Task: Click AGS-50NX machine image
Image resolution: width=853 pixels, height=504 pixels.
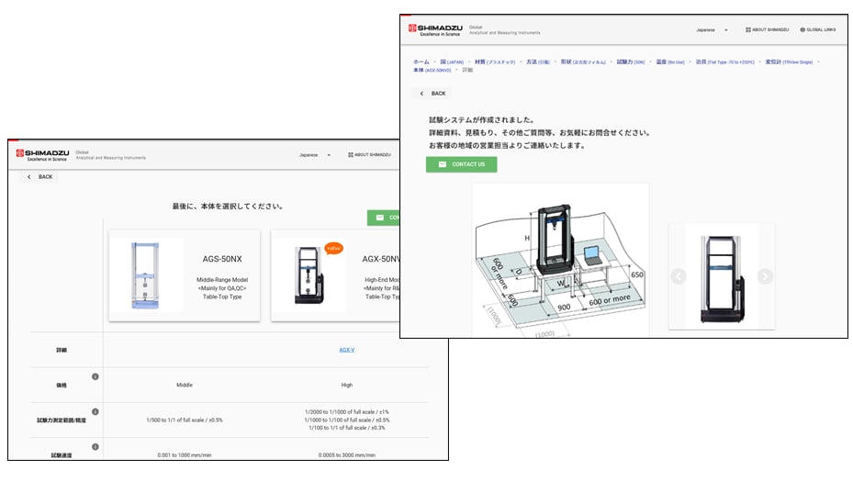Action: pos(146,275)
